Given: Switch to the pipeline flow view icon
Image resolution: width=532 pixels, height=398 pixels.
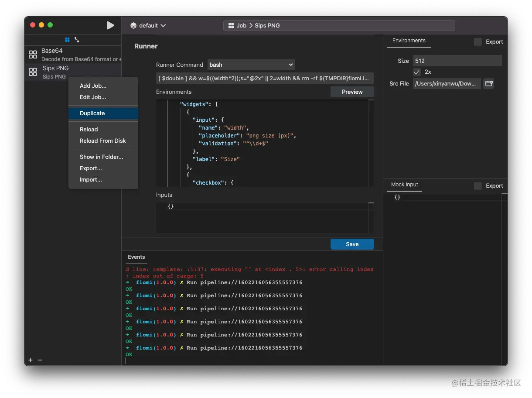Looking at the screenshot, I should pos(77,40).
